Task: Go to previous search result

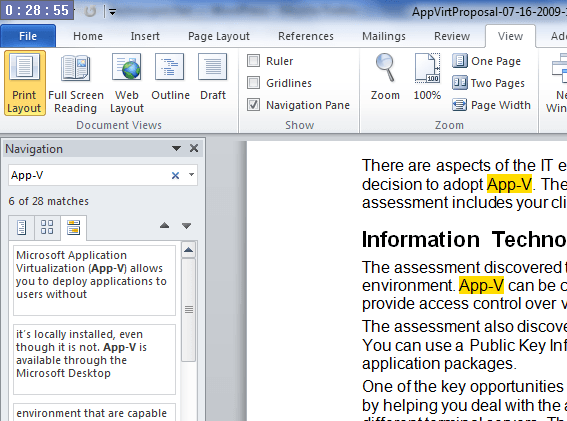Action: tap(165, 226)
